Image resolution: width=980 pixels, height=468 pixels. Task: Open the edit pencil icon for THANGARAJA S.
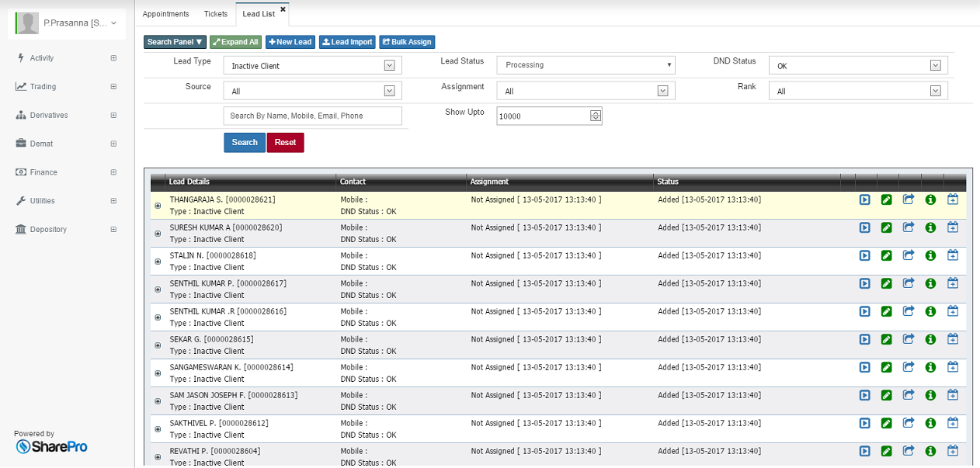[886, 199]
